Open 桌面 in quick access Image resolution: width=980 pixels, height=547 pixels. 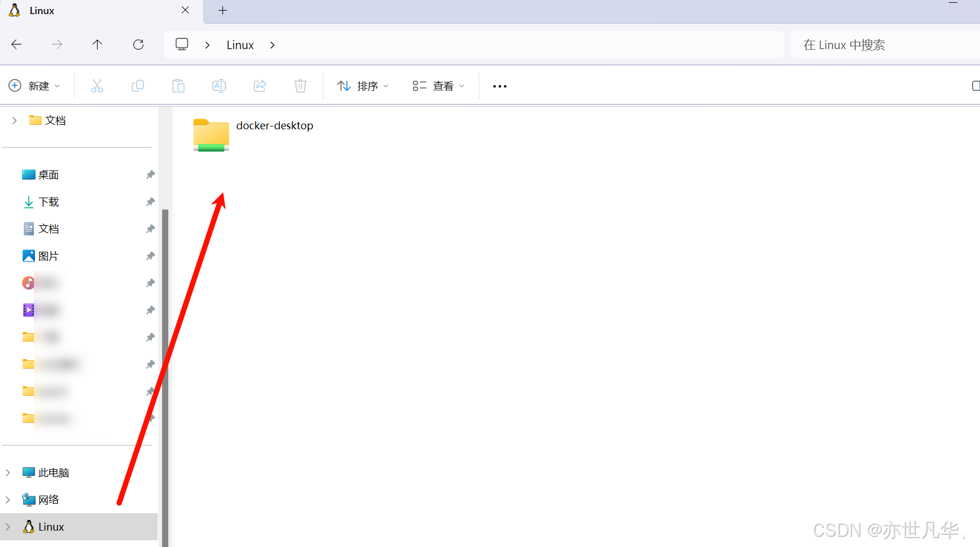tap(40, 175)
